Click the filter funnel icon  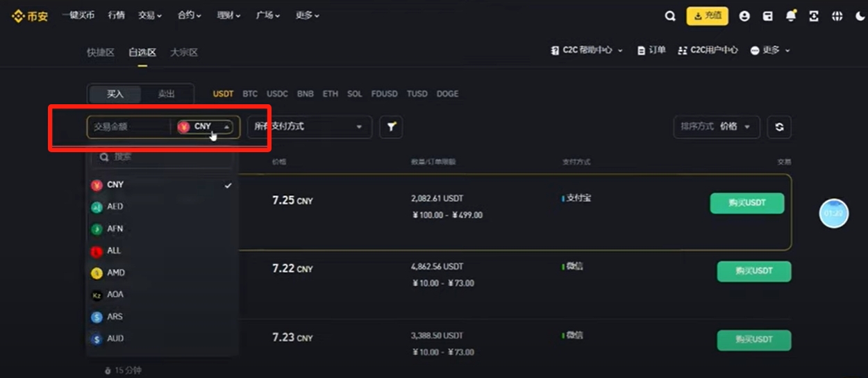[x=391, y=126]
